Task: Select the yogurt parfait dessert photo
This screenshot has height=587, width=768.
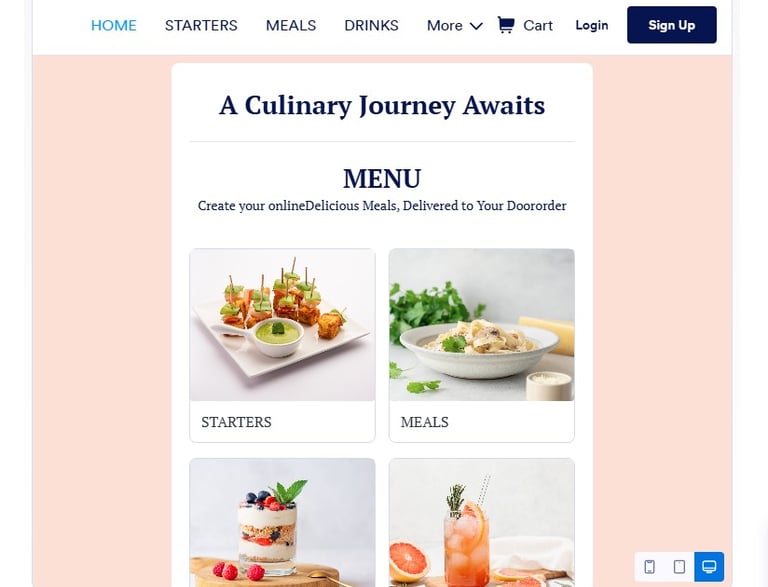Action: (x=283, y=523)
